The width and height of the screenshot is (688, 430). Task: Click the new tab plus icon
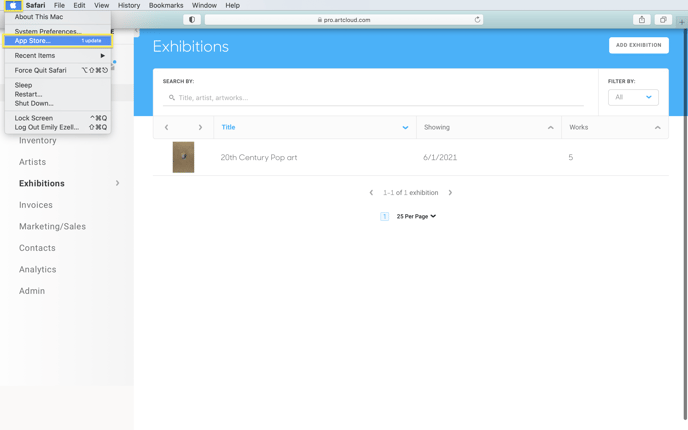(681, 22)
